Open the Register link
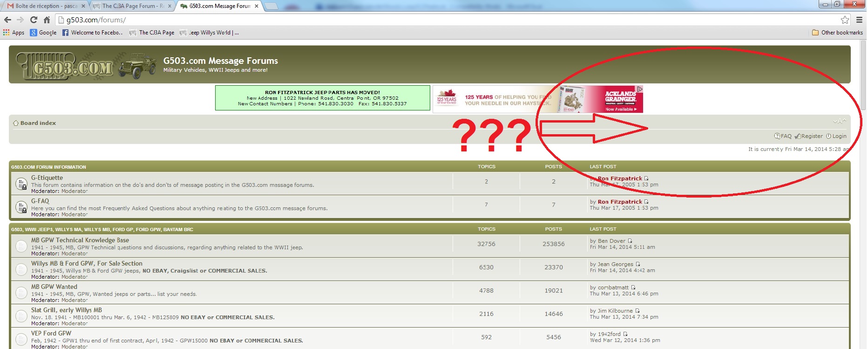 [x=809, y=136]
